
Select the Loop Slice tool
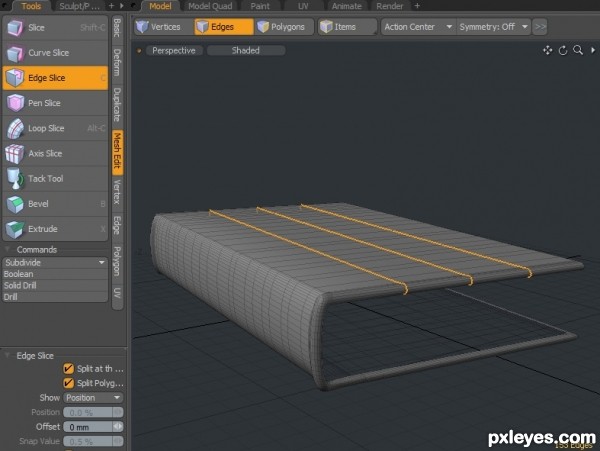55,128
